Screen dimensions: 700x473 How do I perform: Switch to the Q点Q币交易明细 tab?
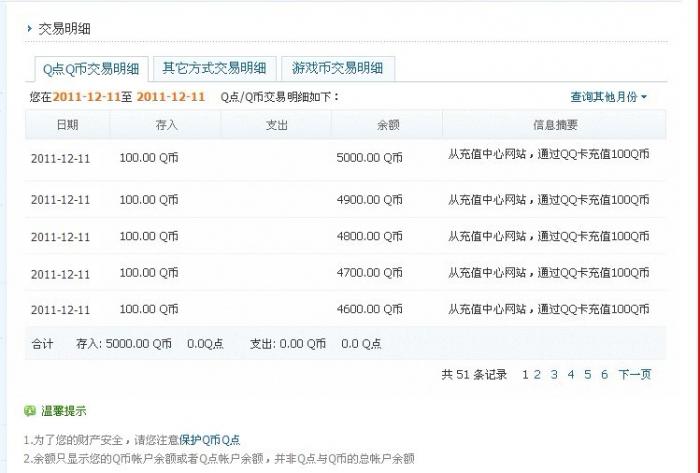tap(91, 69)
